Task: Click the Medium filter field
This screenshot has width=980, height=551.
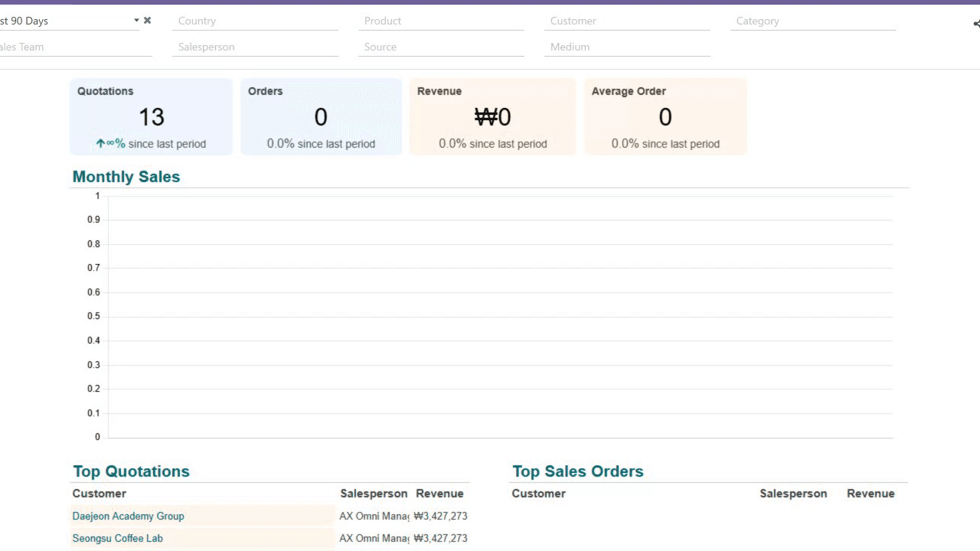Action: point(627,47)
